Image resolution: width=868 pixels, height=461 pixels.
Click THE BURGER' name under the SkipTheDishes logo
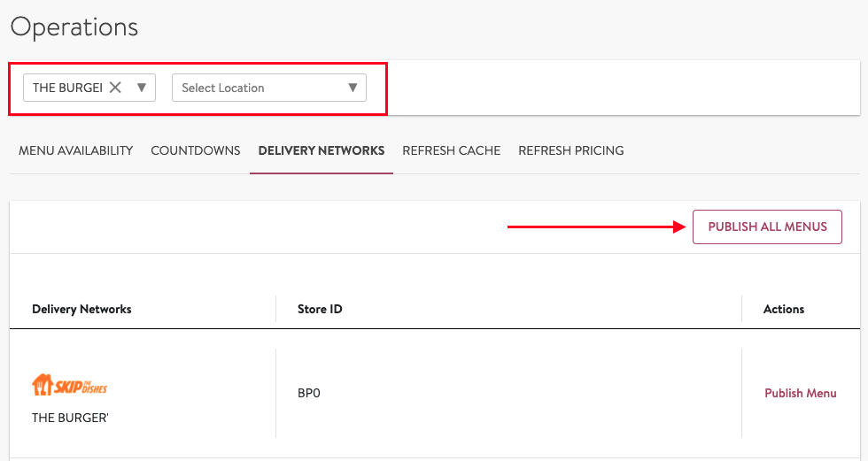point(70,418)
